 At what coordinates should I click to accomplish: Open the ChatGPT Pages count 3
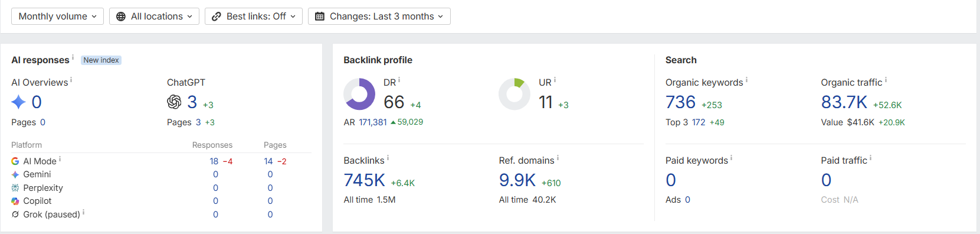coord(198,122)
